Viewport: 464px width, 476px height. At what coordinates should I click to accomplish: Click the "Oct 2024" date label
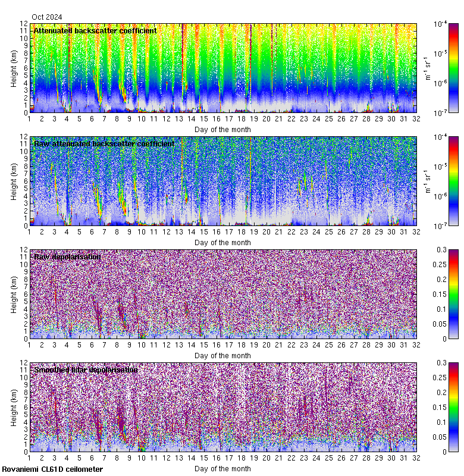pos(46,17)
